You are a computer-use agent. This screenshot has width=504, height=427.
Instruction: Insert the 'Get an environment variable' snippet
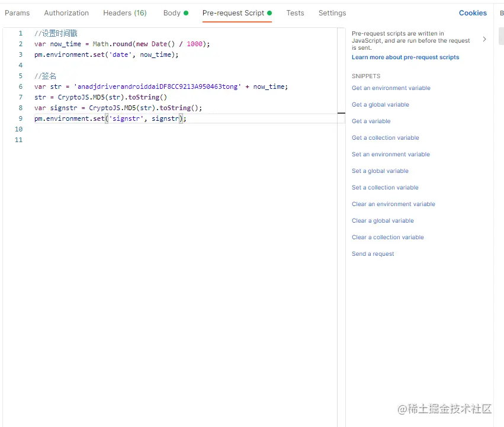point(391,88)
